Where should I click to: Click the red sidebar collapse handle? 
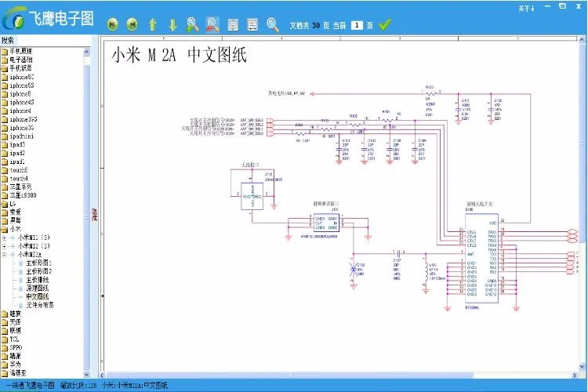point(95,214)
